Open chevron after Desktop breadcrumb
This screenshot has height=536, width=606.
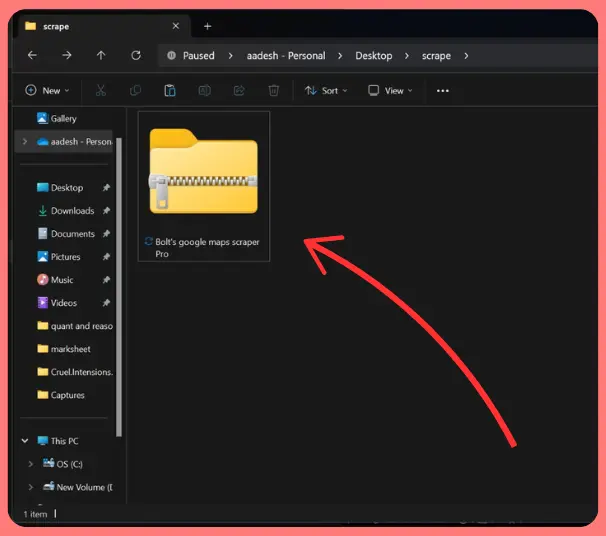point(407,56)
